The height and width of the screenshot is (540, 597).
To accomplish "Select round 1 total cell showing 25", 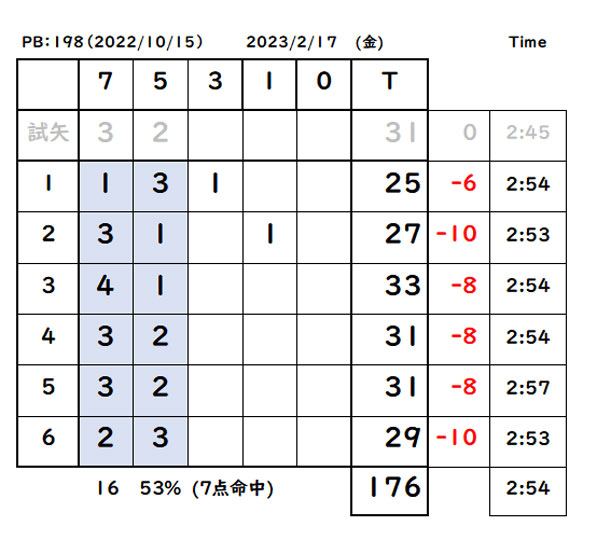I will (389, 186).
